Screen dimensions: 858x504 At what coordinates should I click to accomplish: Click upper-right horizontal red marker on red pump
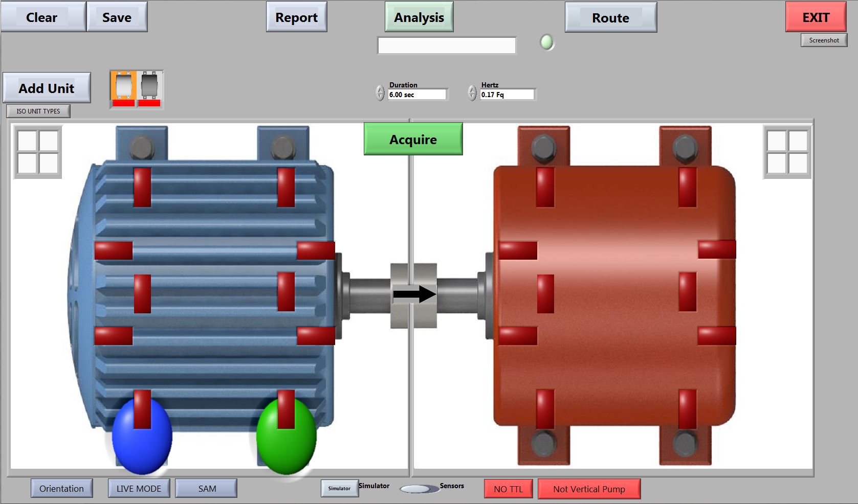(717, 249)
